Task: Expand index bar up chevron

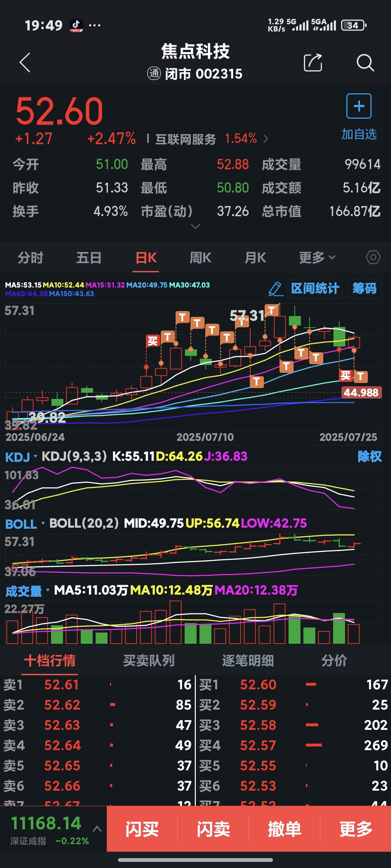Action: pyautogui.click(x=97, y=829)
